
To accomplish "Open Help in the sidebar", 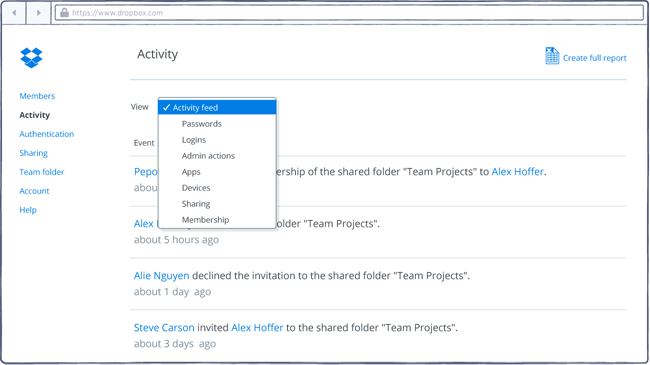I will point(28,210).
